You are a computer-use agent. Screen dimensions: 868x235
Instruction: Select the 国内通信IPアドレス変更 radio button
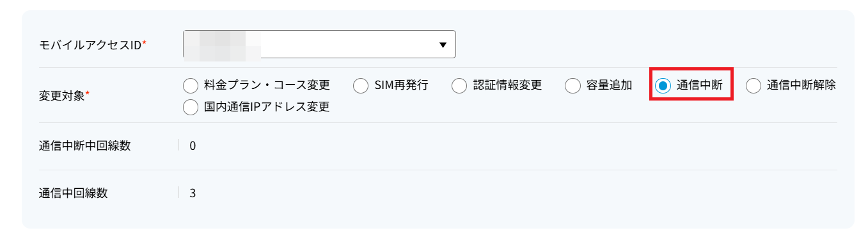191,107
